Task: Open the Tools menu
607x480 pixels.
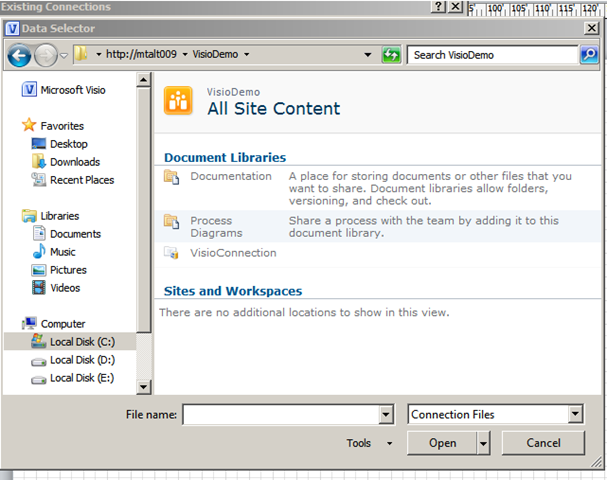Action: (369, 443)
